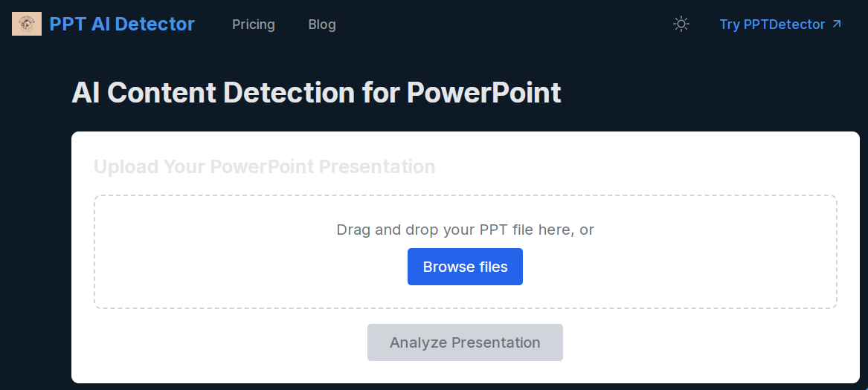Open the Pricing page
868x390 pixels.
(253, 25)
